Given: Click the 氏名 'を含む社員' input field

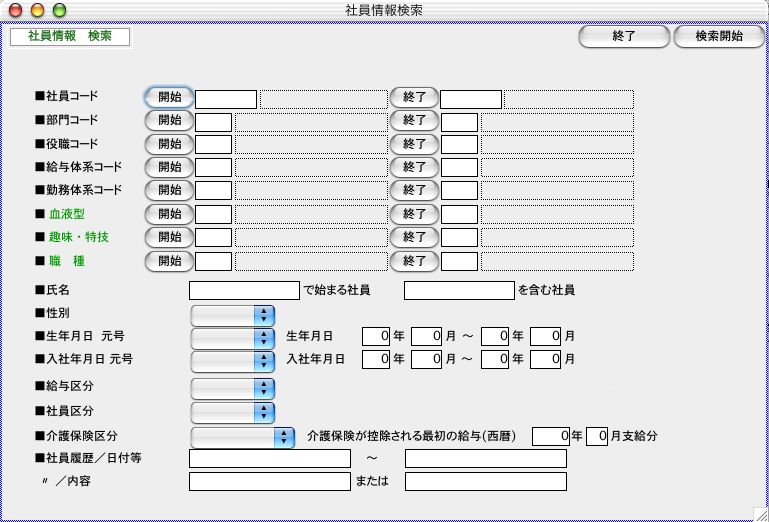Looking at the screenshot, I should tap(458, 291).
